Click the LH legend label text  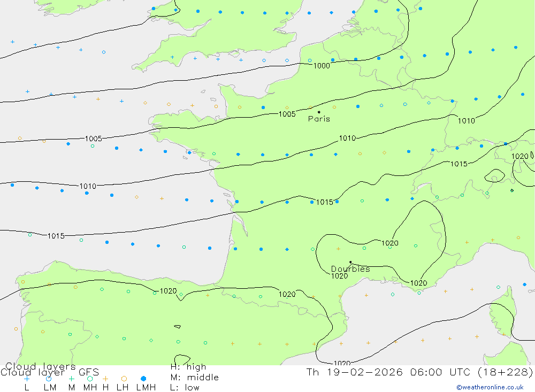point(123,388)
